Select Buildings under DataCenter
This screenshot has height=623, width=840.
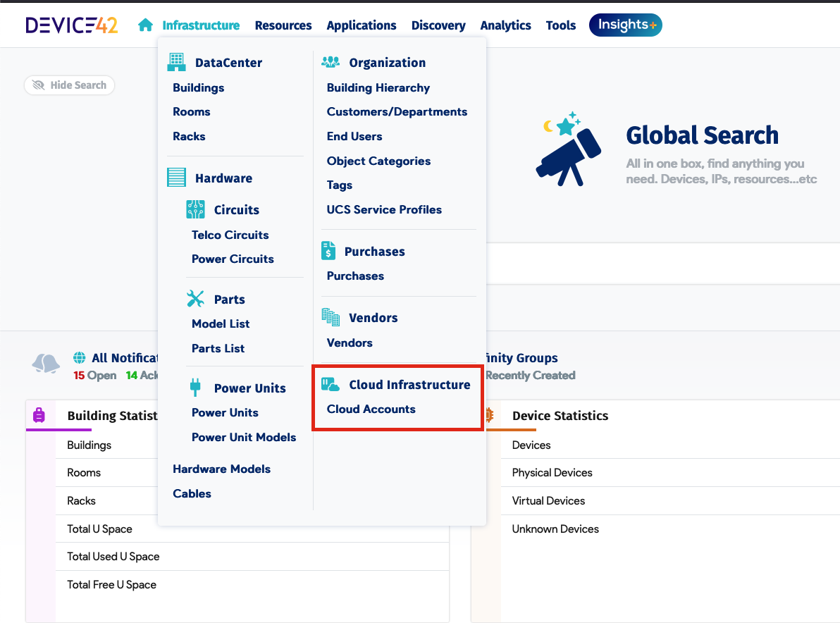click(x=198, y=88)
